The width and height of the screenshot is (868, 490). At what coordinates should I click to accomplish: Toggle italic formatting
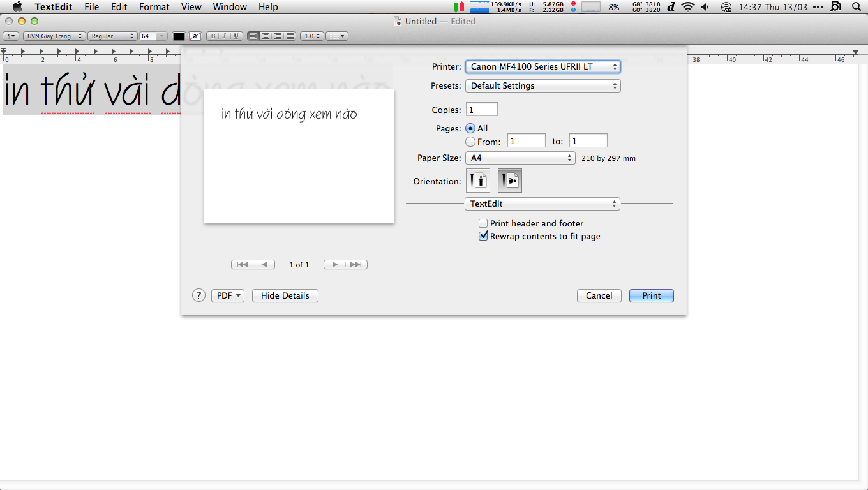tap(225, 36)
